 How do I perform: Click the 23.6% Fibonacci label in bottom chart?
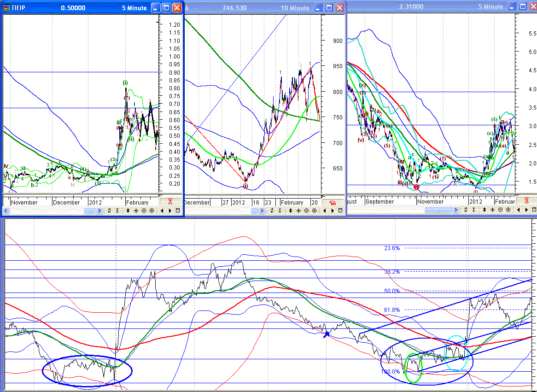[392, 248]
